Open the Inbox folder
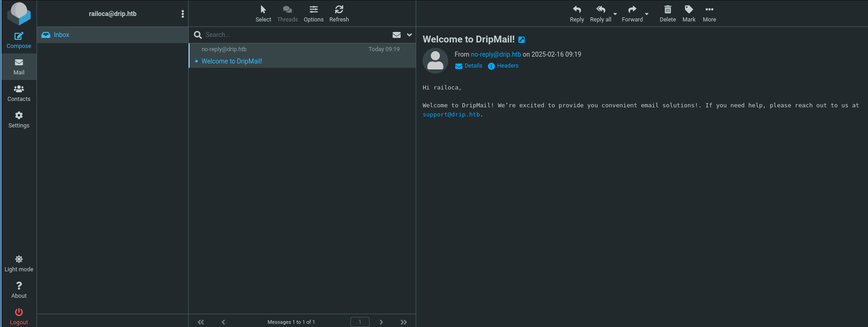Image resolution: width=868 pixels, height=327 pixels. [x=61, y=35]
